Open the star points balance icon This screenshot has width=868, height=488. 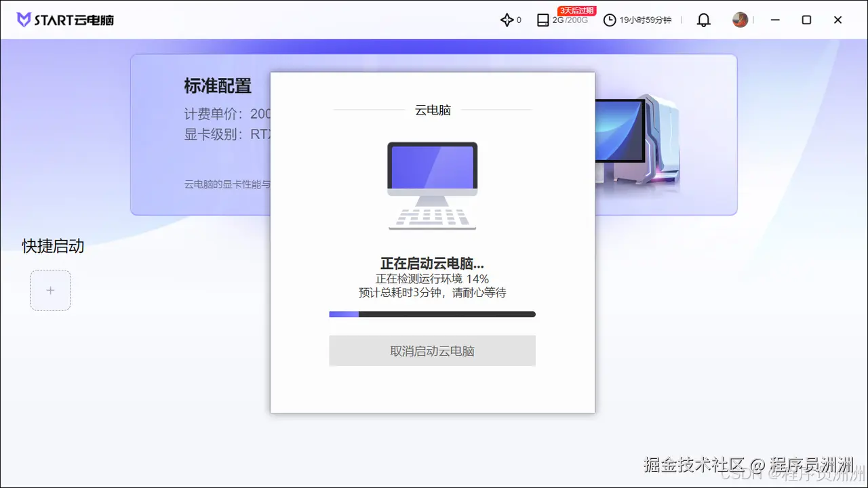coord(507,20)
